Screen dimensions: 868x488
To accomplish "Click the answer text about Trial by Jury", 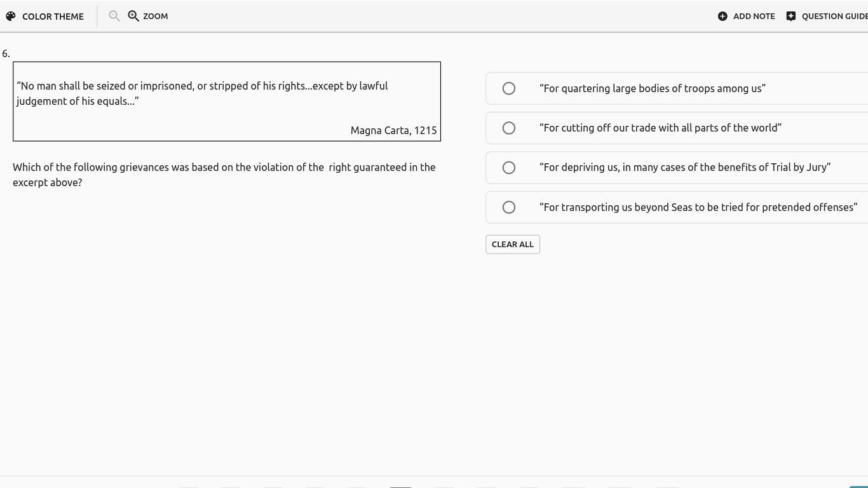I will tap(685, 167).
